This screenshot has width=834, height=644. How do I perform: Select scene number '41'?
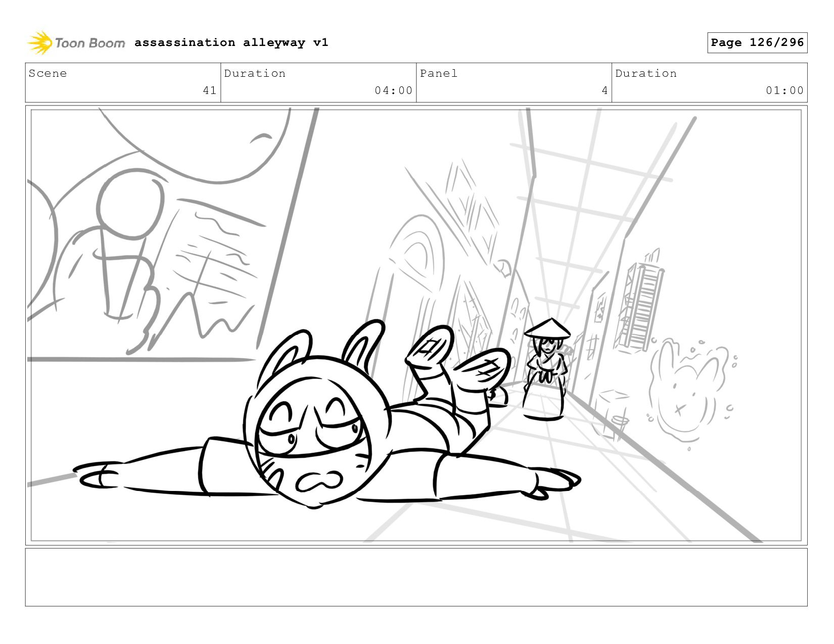pyautogui.click(x=210, y=90)
